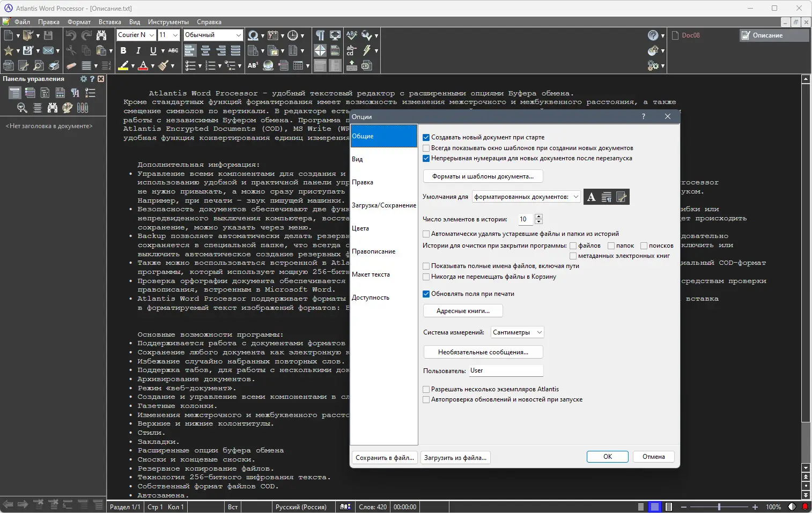Click the binoculars Find icon

[x=102, y=35]
